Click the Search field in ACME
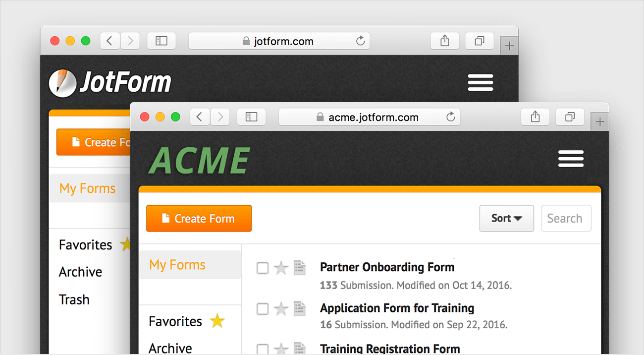 (566, 218)
